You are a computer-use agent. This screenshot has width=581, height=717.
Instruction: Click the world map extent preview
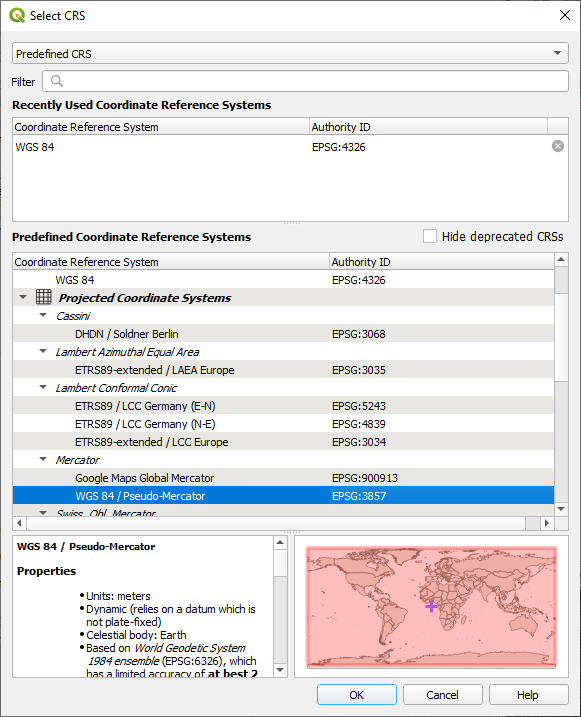[x=432, y=607]
